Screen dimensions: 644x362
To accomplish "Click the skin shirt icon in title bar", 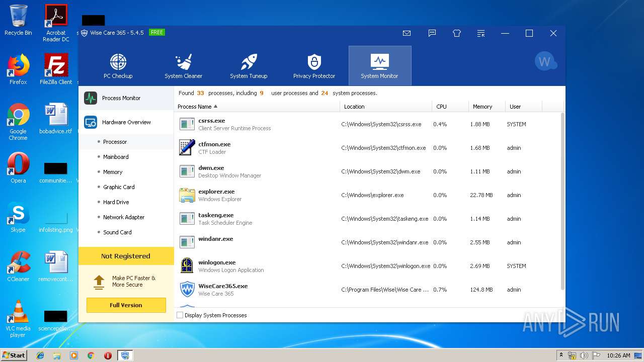I will pyautogui.click(x=457, y=33).
